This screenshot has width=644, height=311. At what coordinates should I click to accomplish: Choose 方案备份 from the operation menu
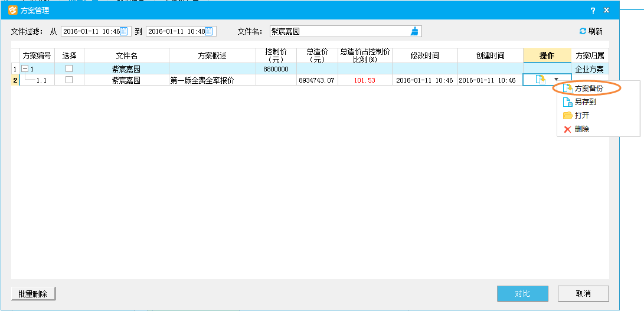pos(588,88)
